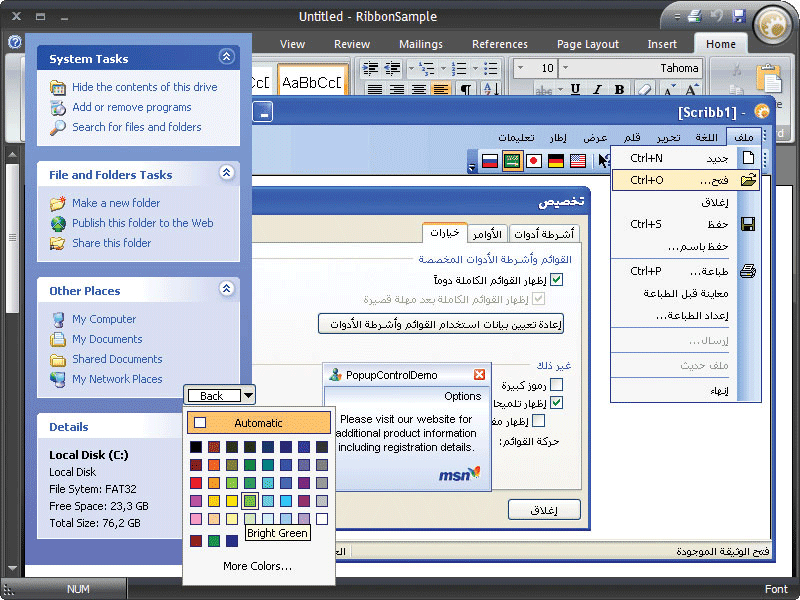
Task: Uncheck the second checkbox in PopupControlDemo panel
Action: tap(556, 403)
